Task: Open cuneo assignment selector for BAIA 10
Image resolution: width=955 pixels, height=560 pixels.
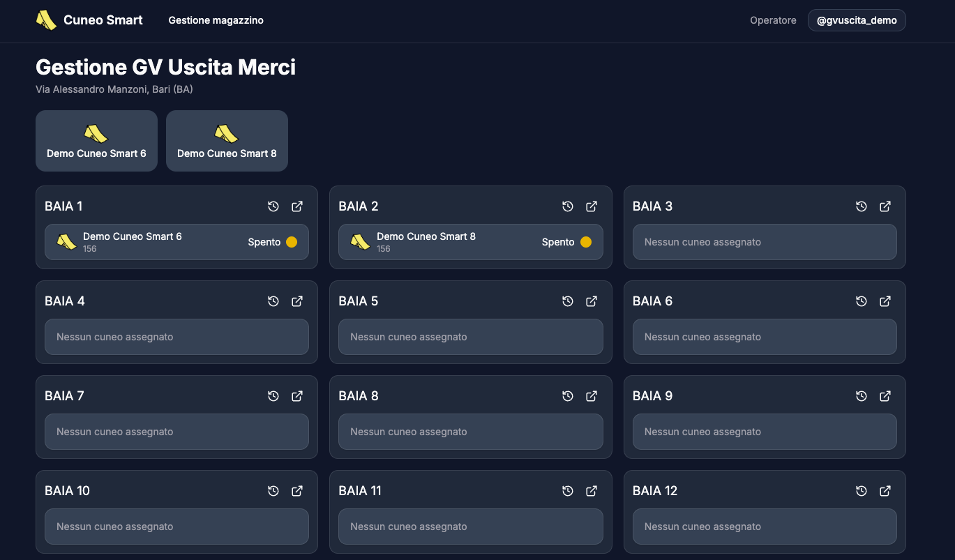Action: 176,527
